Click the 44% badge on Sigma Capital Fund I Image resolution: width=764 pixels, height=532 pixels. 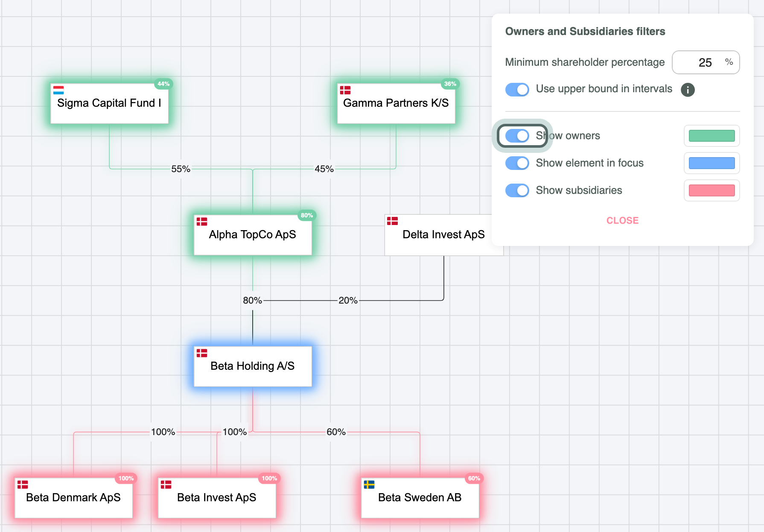click(x=163, y=84)
